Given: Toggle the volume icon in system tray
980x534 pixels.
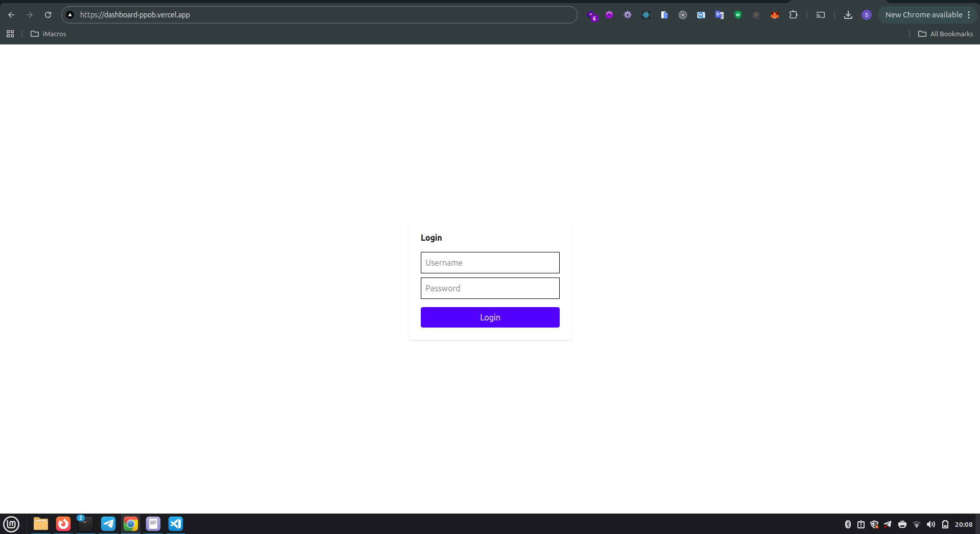Looking at the screenshot, I should [x=931, y=524].
